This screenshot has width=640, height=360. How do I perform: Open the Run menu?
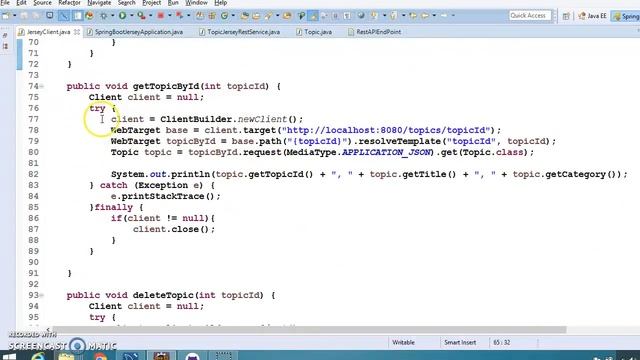173,3
